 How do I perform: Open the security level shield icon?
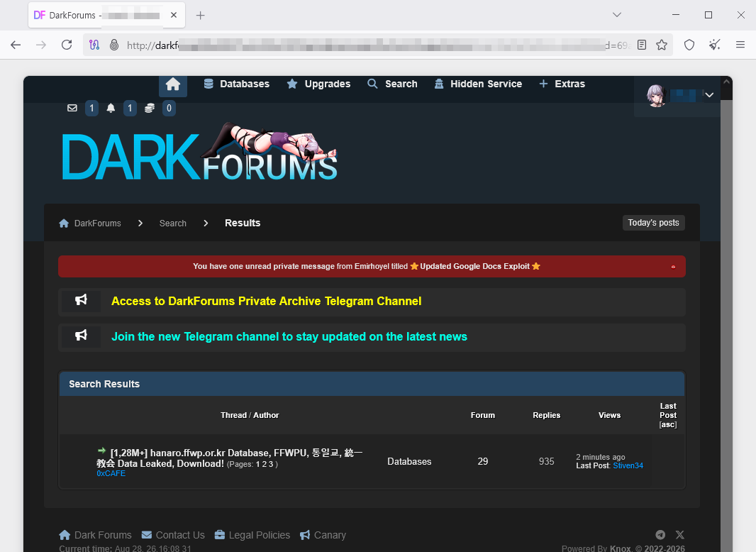[x=689, y=45]
